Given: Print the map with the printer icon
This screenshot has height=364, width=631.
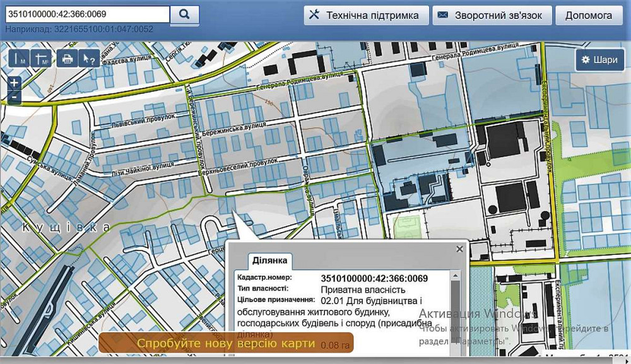Looking at the screenshot, I should click(x=68, y=59).
